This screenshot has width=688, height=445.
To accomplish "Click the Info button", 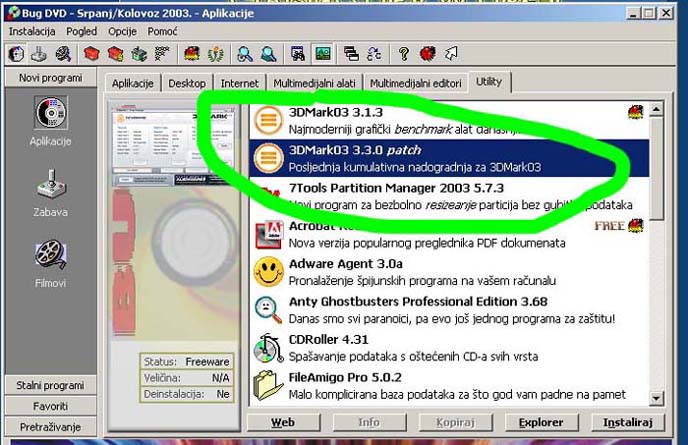I will click(369, 423).
